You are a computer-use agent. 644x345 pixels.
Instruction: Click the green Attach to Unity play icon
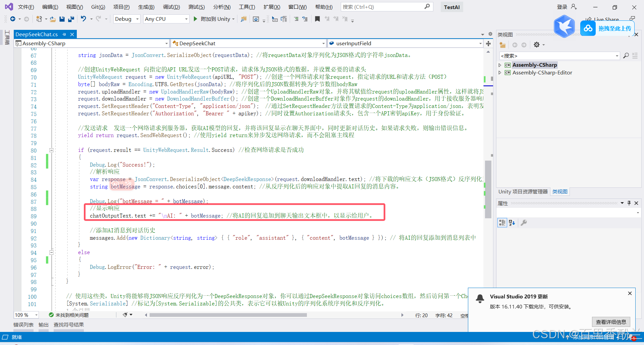click(196, 19)
